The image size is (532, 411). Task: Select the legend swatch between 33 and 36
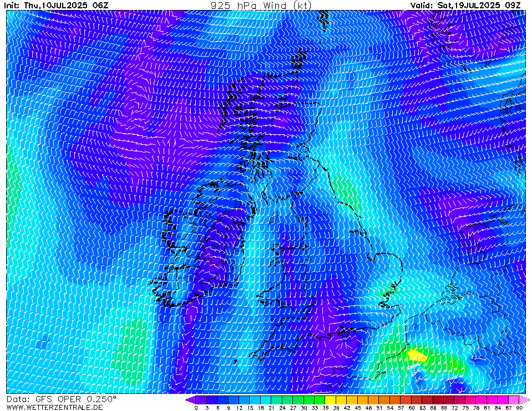point(320,400)
